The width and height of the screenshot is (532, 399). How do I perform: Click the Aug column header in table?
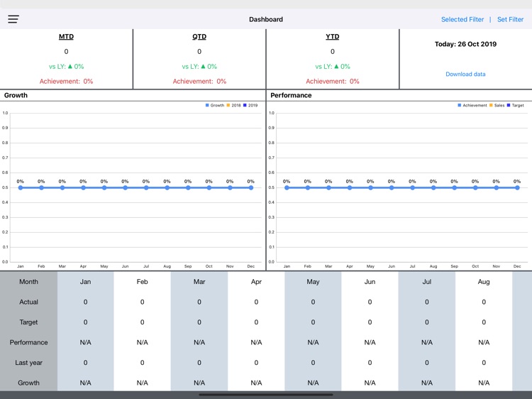coord(484,282)
